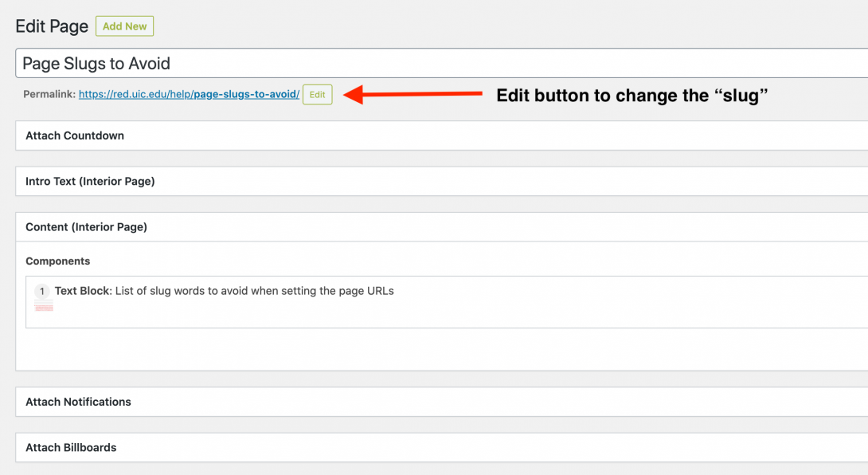Click the 'List of slug words' component description

(x=255, y=291)
